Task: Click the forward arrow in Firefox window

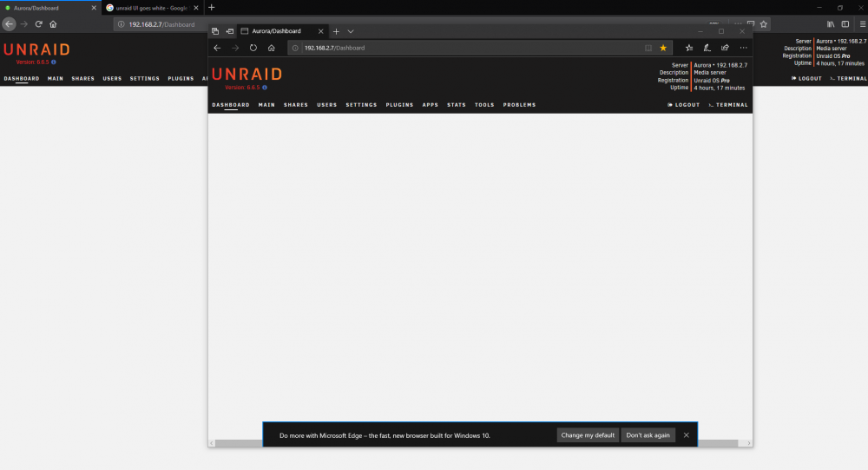Action: tap(23, 24)
